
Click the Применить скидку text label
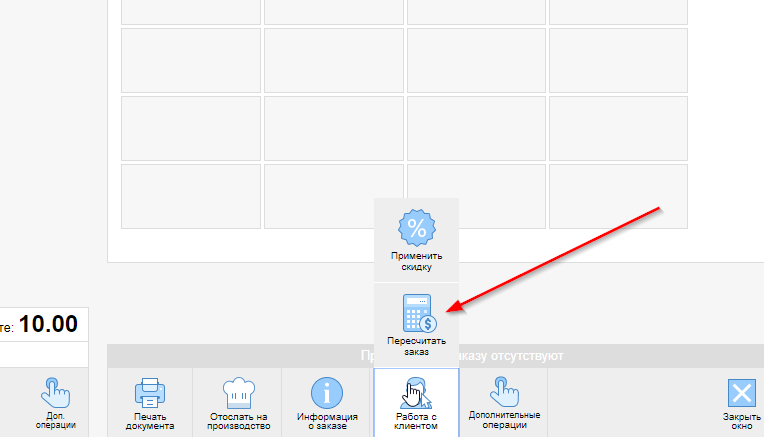pos(416,262)
